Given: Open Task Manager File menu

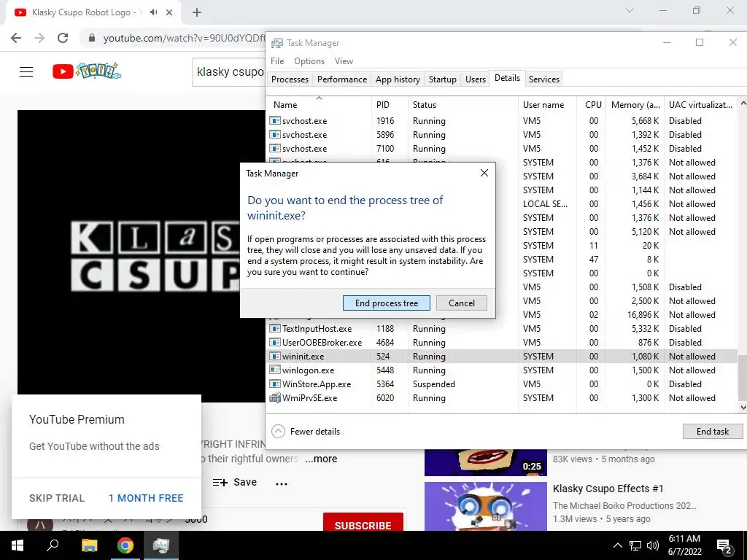Looking at the screenshot, I should click(277, 61).
